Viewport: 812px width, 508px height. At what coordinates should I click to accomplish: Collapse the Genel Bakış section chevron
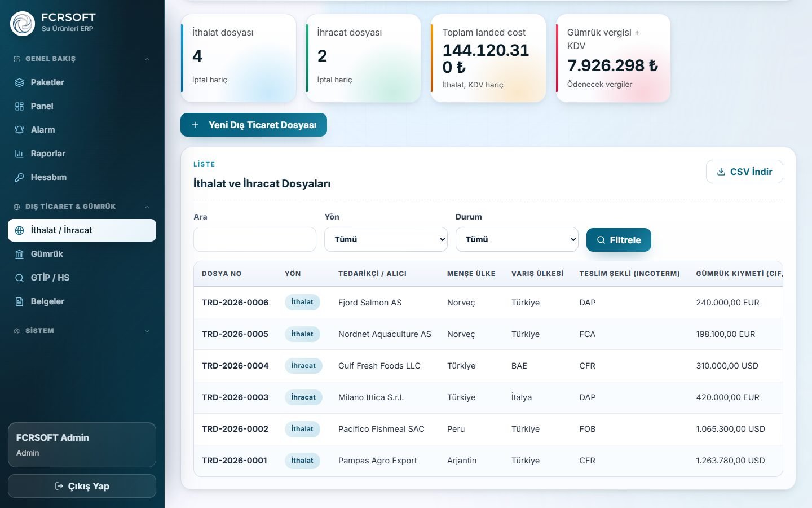click(147, 59)
